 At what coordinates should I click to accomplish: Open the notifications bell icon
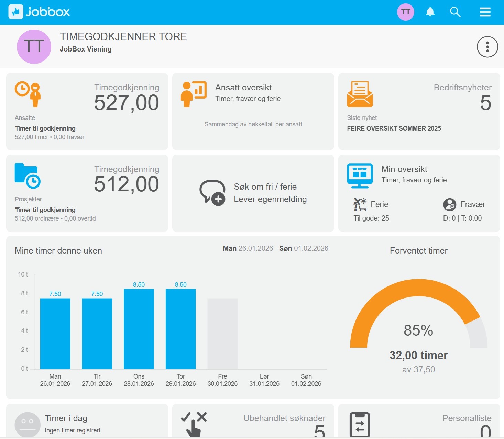pos(430,12)
